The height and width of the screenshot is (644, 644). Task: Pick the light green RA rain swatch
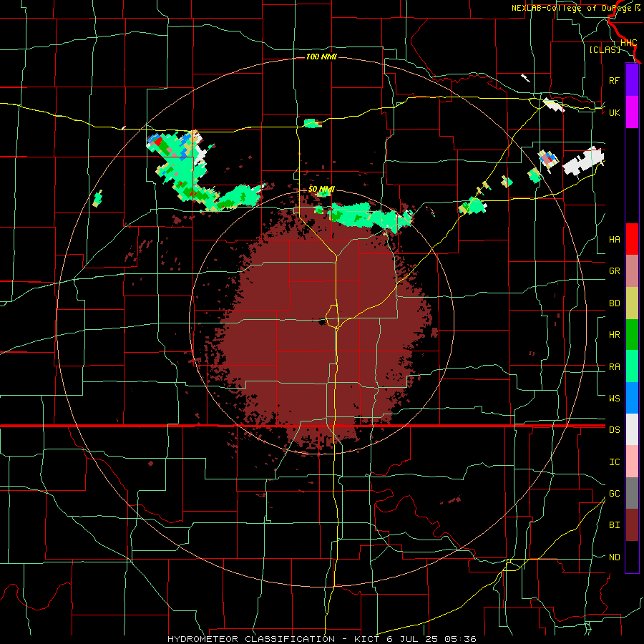click(x=632, y=366)
